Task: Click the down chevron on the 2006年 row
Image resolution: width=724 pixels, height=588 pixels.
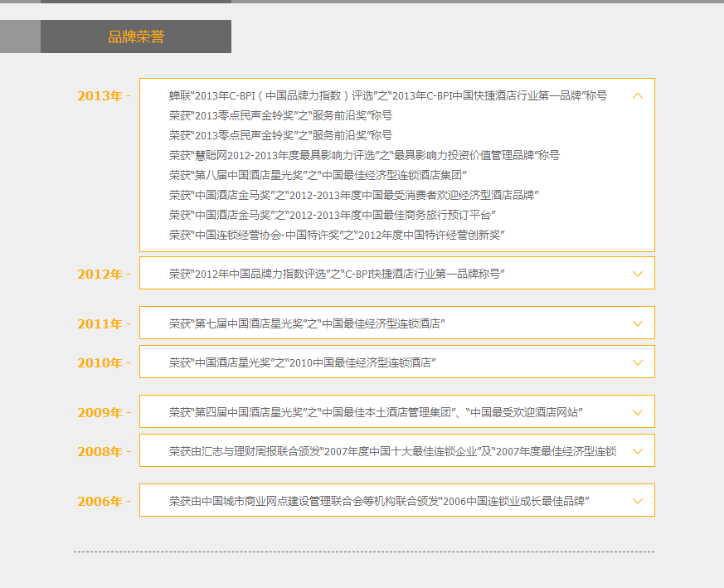Action: tap(637, 501)
